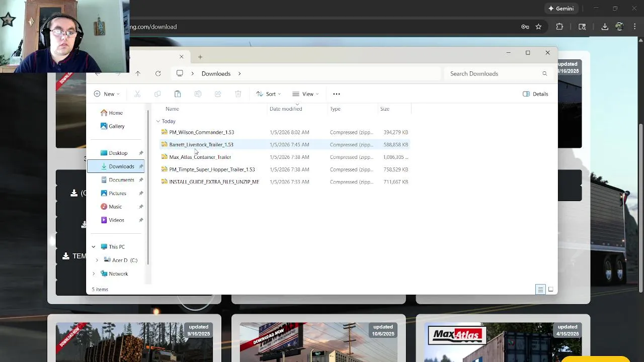
Task: Expand the Network tree node
Action: pyautogui.click(x=94, y=274)
